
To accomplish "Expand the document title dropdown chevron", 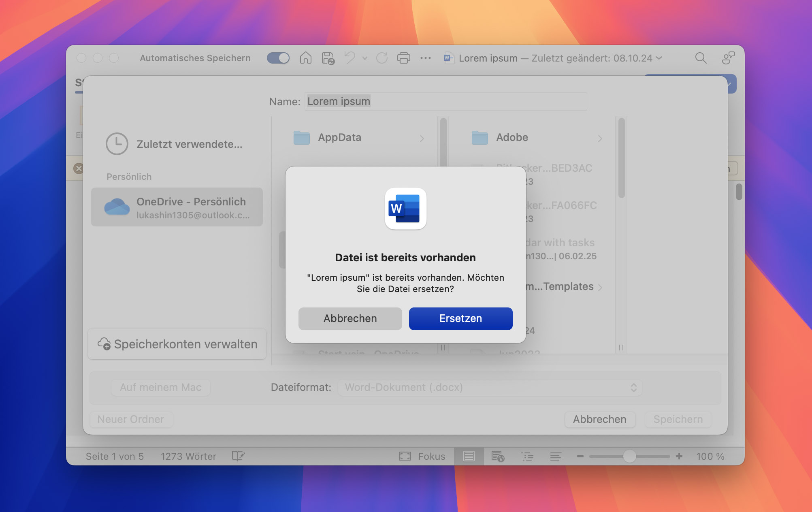I will click(659, 58).
